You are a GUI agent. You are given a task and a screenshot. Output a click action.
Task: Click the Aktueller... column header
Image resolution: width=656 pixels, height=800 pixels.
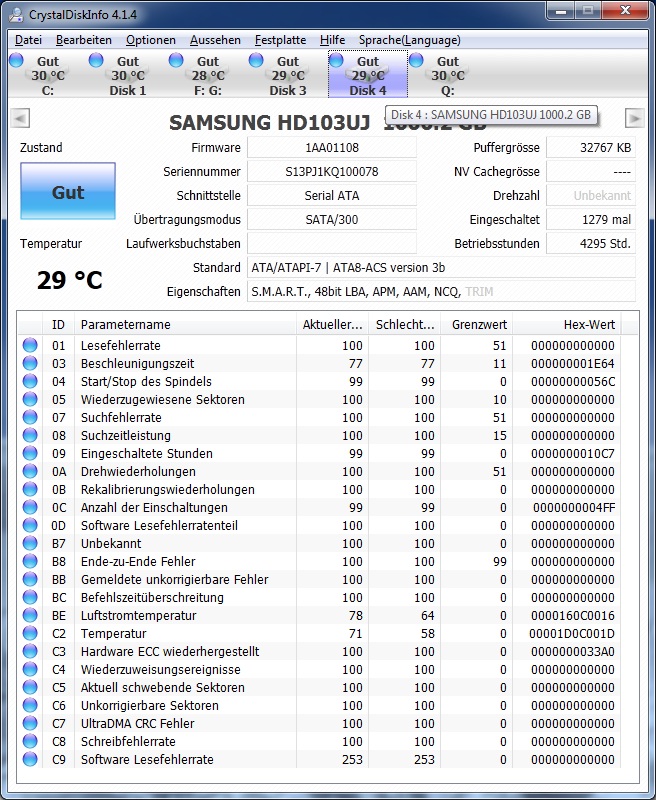pos(333,324)
